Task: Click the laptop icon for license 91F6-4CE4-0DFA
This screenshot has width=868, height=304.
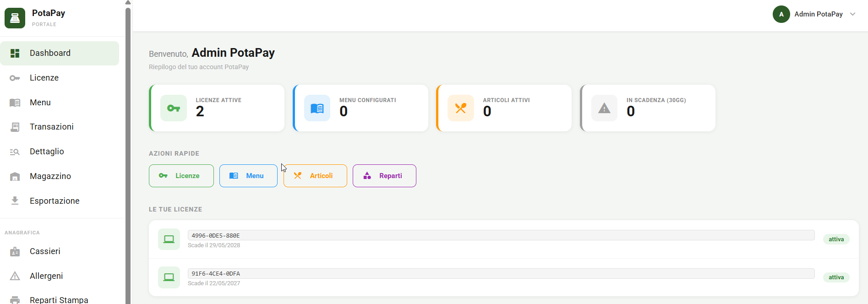Action: pos(169,277)
